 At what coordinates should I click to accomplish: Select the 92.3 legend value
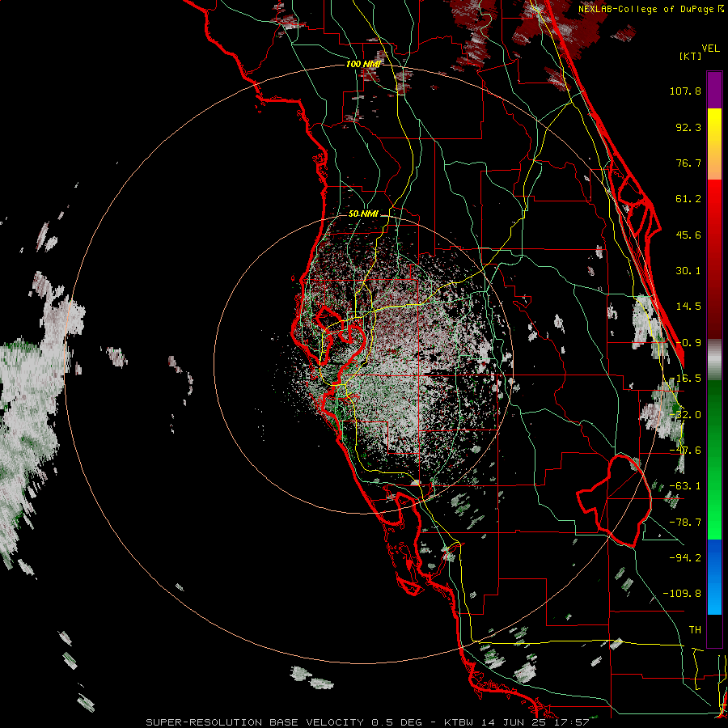pyautogui.click(x=688, y=127)
